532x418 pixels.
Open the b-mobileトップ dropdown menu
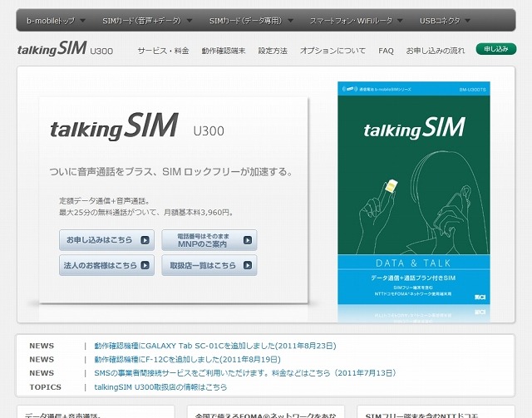click(x=56, y=21)
